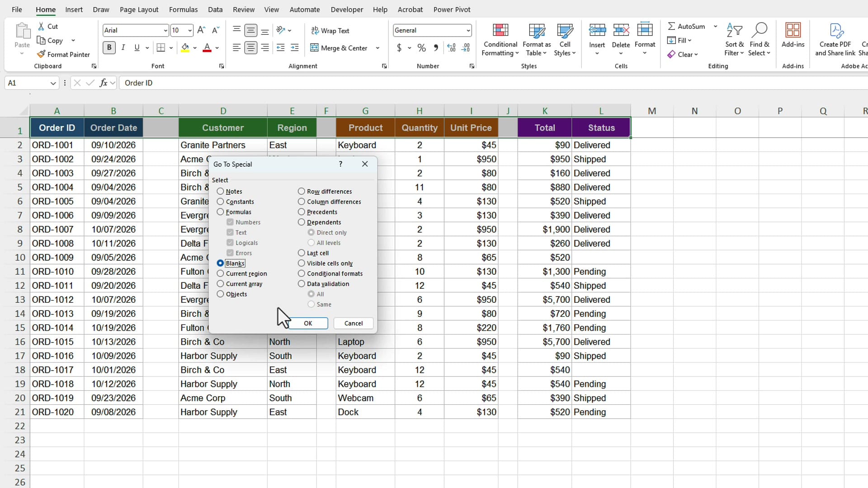This screenshot has width=868, height=488.
Task: Click the Bold formatting icon
Action: tap(109, 47)
